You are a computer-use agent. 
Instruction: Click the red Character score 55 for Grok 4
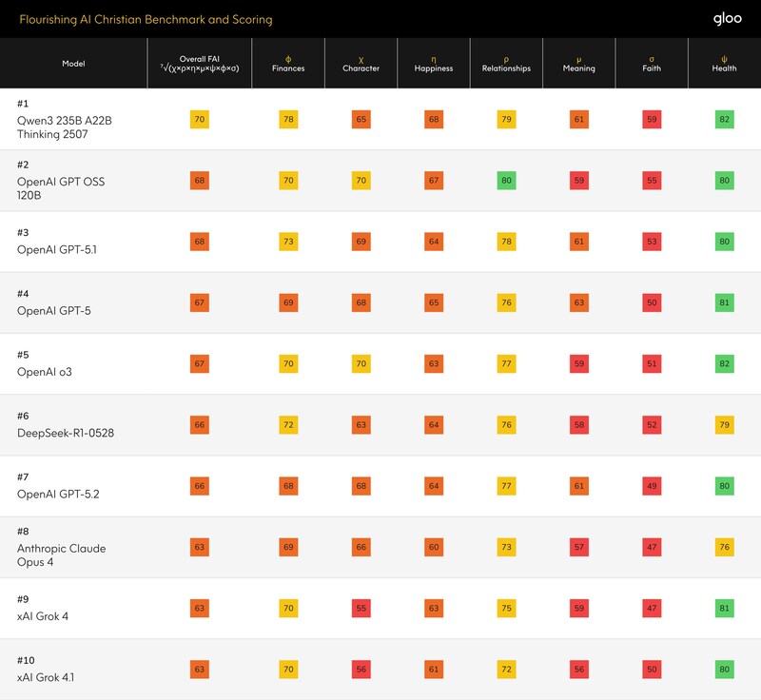(x=361, y=608)
